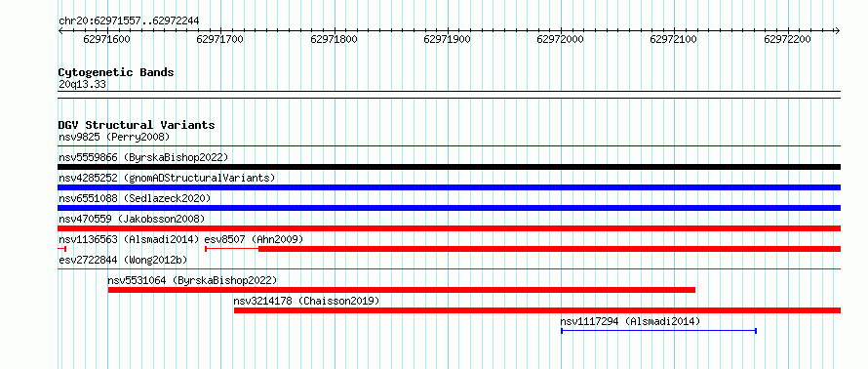Click ruler tick label 62971900
This screenshot has height=369, width=868.
coord(447,39)
